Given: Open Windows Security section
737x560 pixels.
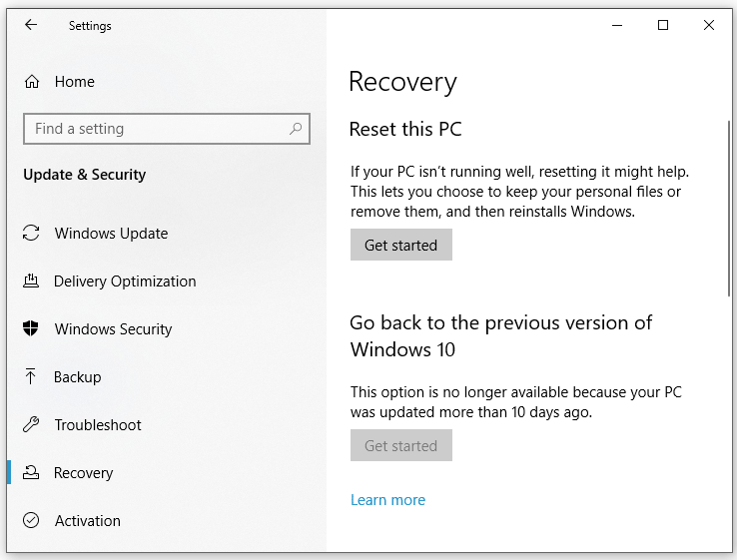Looking at the screenshot, I should [113, 328].
